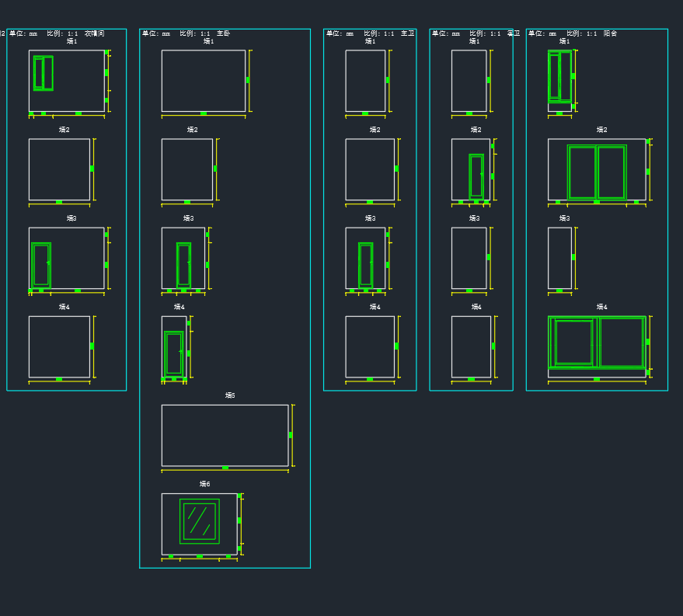Click the door symbol in 主卧 墙4
The width and height of the screenshot is (683, 616).
(174, 354)
